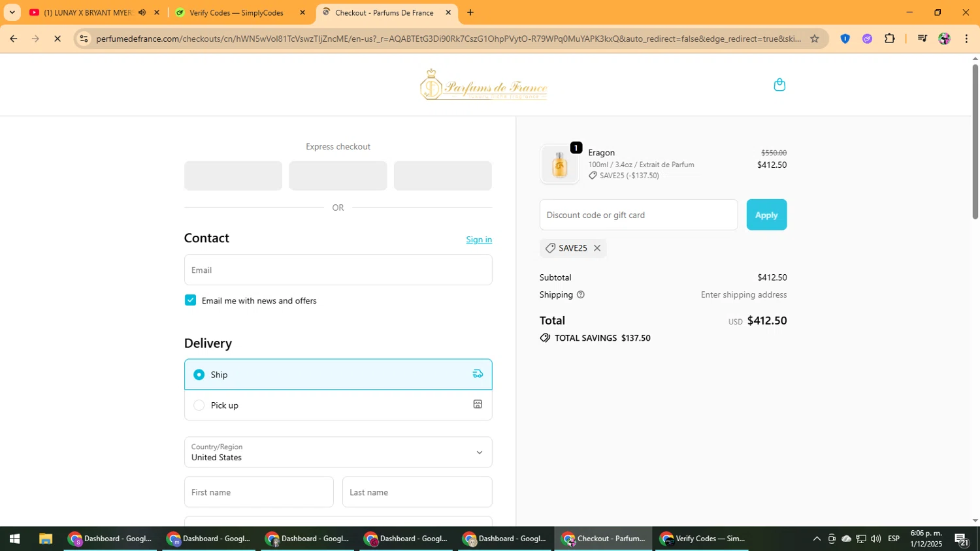The width and height of the screenshot is (980, 551).
Task: Open the Extensions puzzle menu
Action: coord(889,39)
